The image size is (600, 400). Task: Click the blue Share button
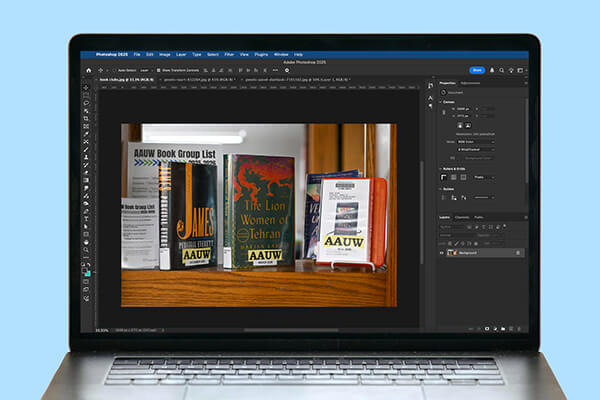[477, 69]
